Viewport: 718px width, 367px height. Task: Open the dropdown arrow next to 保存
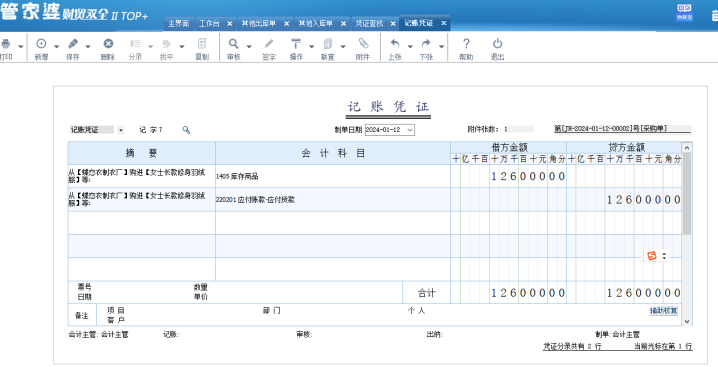(88, 46)
